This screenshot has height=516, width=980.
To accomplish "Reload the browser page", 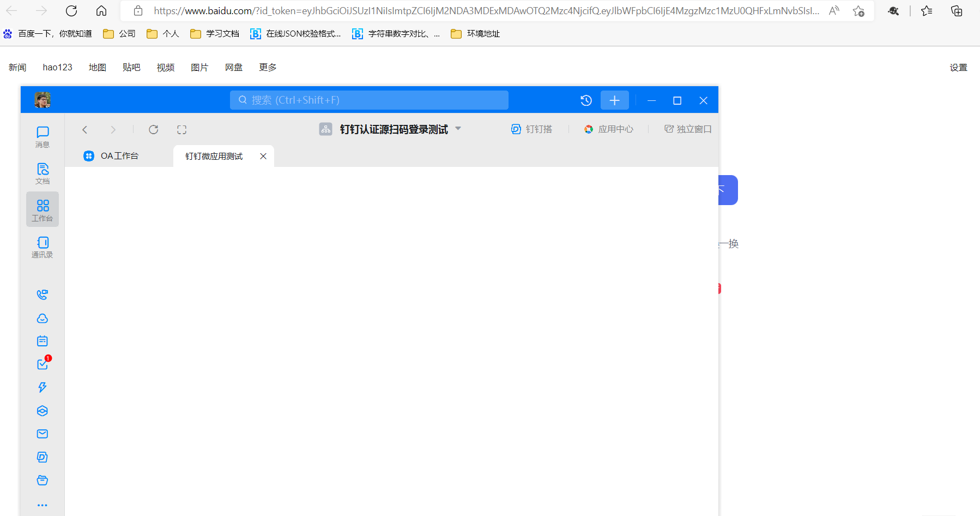I will coord(71,11).
